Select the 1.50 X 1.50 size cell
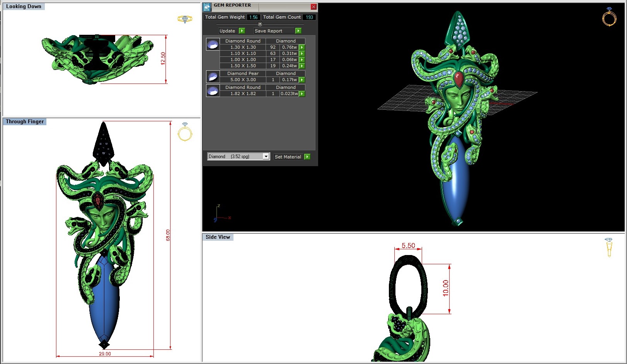627x364 pixels. pyautogui.click(x=243, y=66)
